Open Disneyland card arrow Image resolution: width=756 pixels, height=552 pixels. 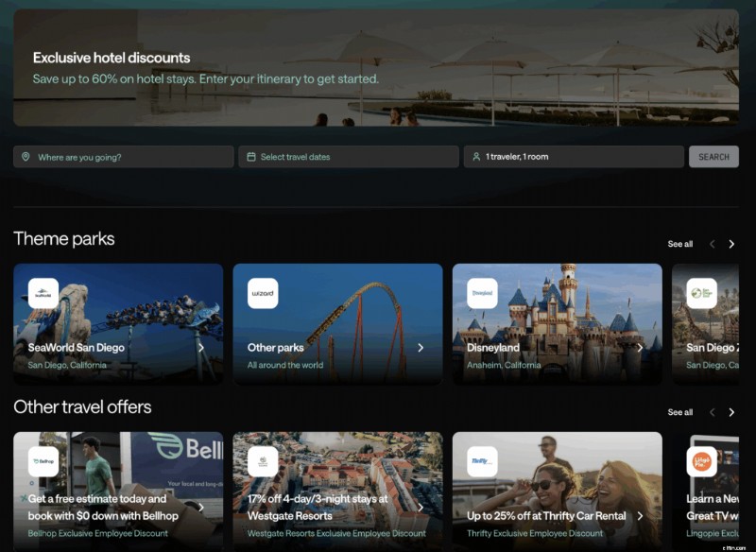point(640,348)
